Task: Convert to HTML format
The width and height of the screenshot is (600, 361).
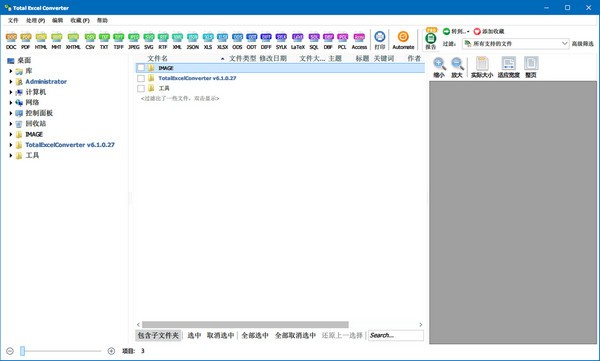Action: pos(41,41)
